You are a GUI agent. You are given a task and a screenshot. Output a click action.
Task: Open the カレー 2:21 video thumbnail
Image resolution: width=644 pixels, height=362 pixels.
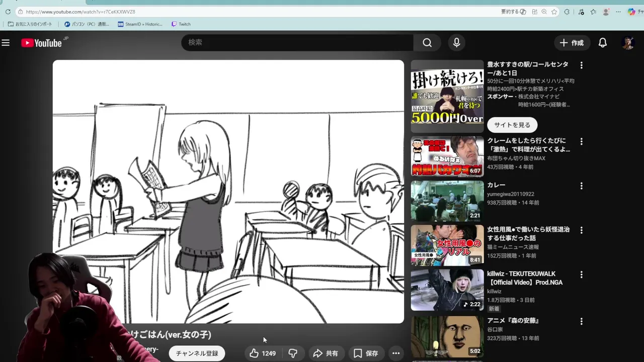447,201
